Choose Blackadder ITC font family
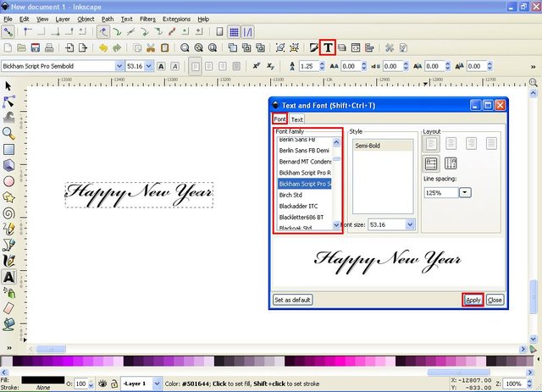Viewport: 542px width, 392px height. coord(304,206)
